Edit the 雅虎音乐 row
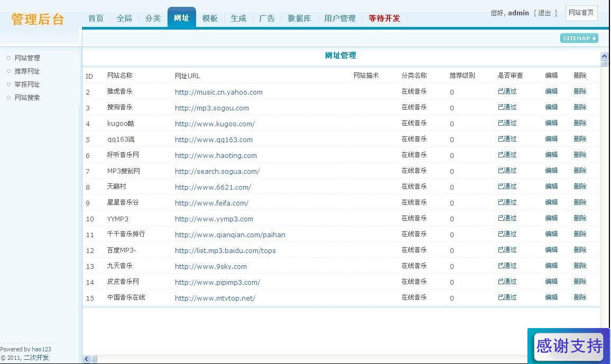Screen dimensions: 611x364 551,91
